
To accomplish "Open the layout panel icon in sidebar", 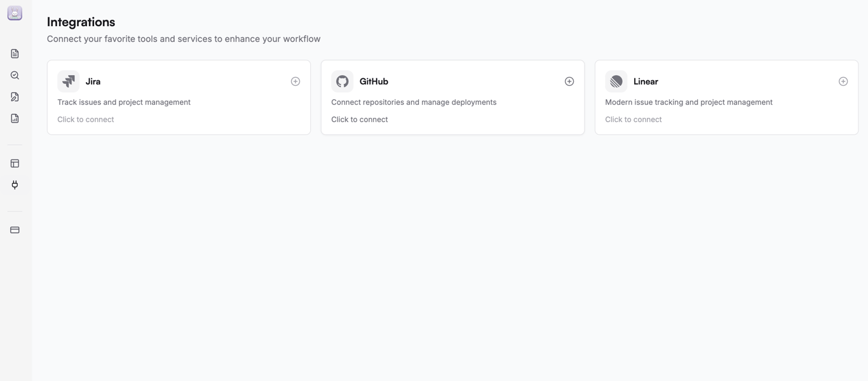I will point(15,163).
